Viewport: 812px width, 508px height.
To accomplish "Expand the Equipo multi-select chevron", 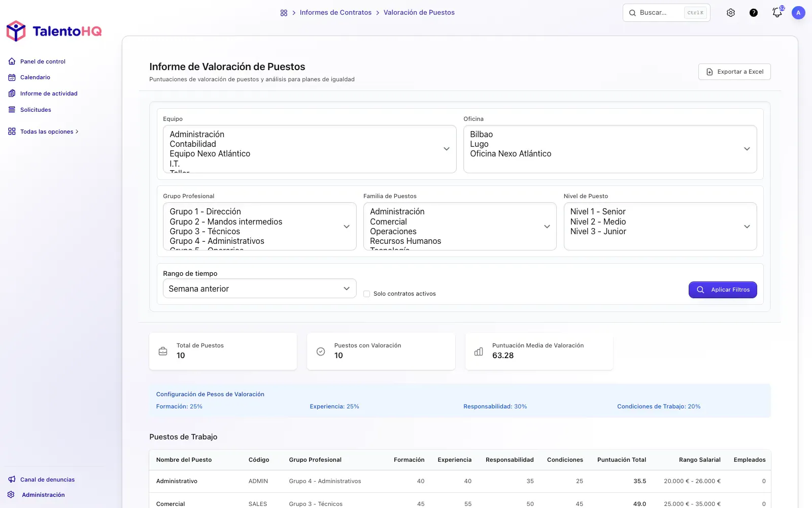I will (447, 149).
